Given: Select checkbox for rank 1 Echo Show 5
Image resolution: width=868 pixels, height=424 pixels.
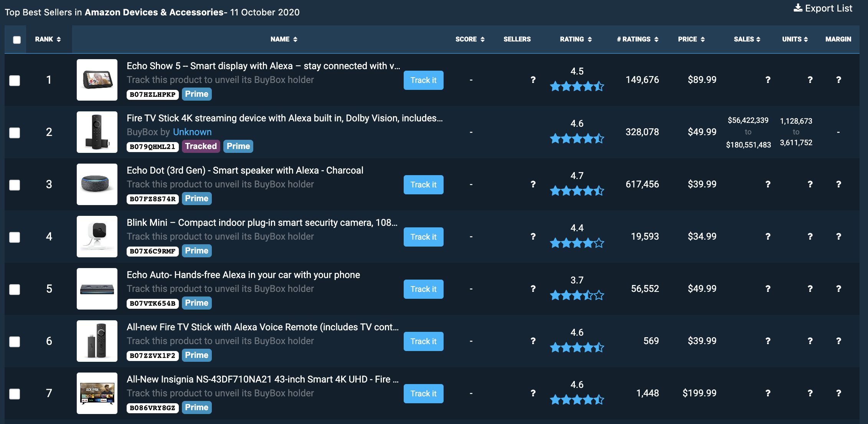Looking at the screenshot, I should [x=15, y=81].
